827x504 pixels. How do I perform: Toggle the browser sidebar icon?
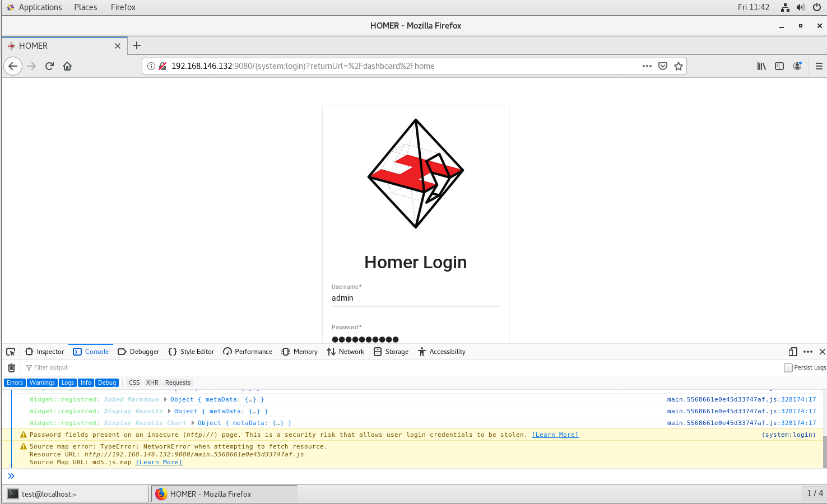click(x=779, y=66)
